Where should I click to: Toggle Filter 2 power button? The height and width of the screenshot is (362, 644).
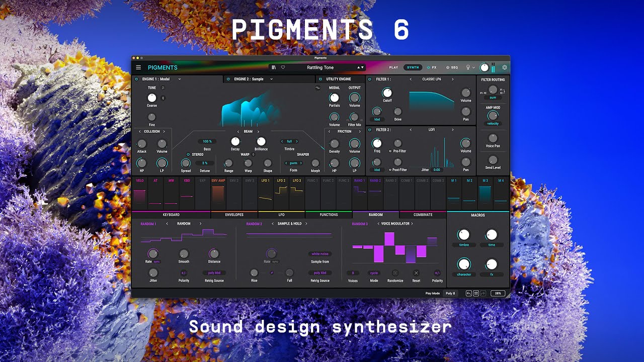(370, 130)
